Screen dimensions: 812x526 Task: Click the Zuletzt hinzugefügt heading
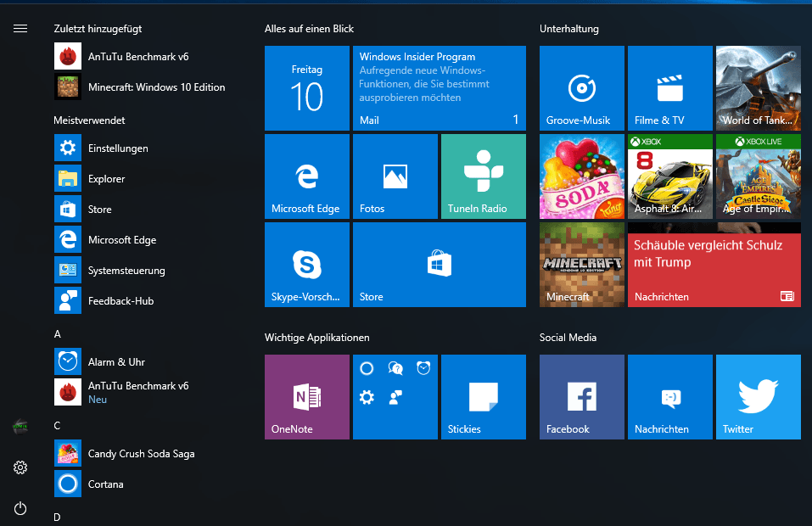98,29
